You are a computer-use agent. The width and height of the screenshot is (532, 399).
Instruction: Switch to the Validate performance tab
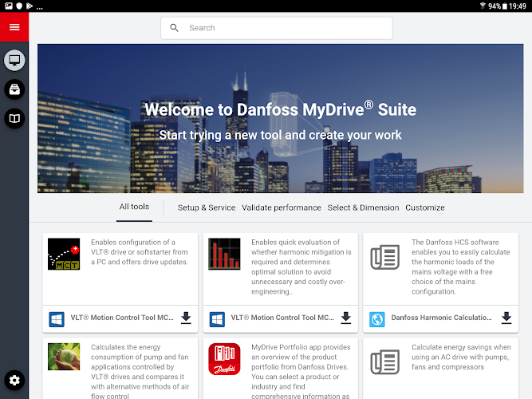click(x=282, y=207)
